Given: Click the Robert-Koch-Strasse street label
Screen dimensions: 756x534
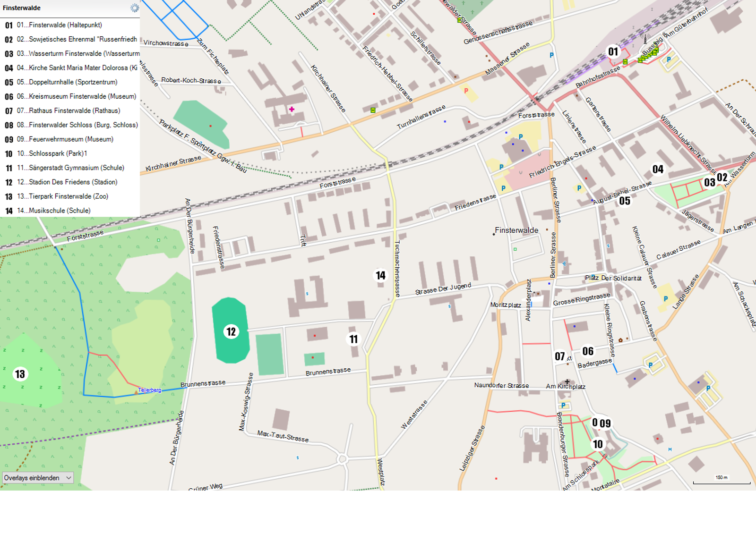Looking at the screenshot, I should (x=191, y=80).
